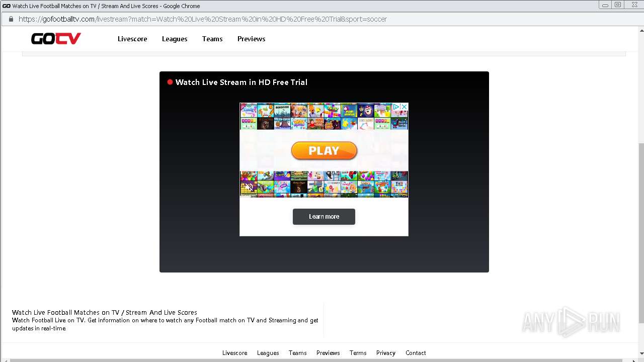
Task: Click the Watch Football Live description paragraph
Action: (x=165, y=324)
